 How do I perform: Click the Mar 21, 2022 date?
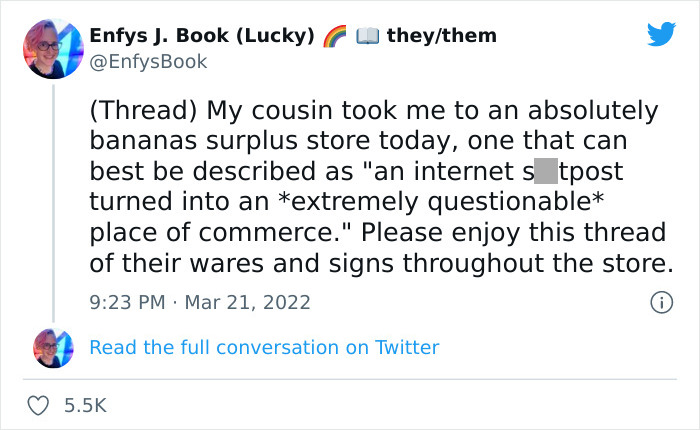248,301
